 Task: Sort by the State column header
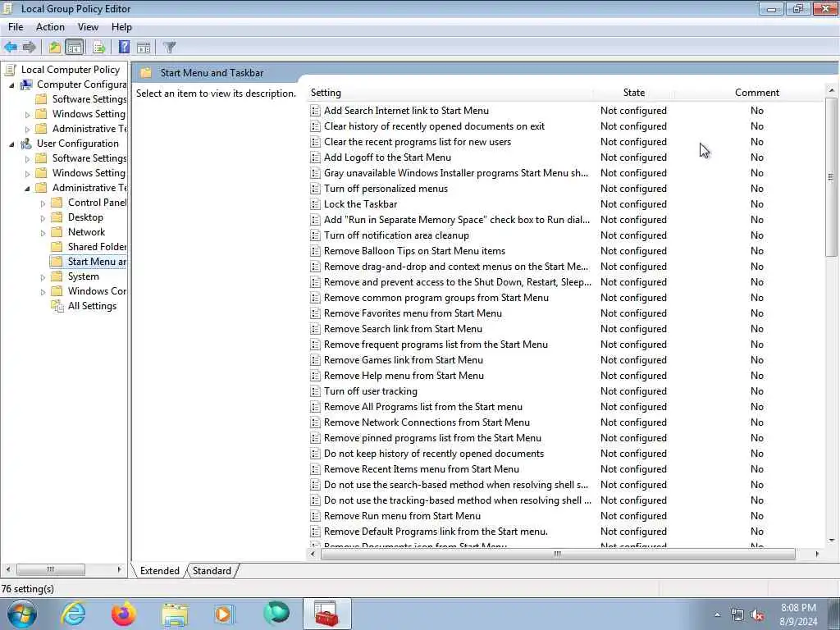tap(634, 93)
